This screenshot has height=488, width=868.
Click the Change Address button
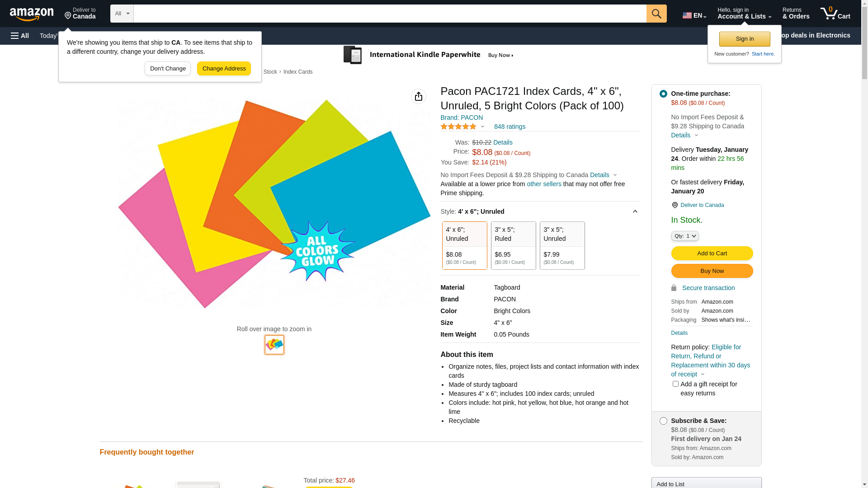[224, 69]
